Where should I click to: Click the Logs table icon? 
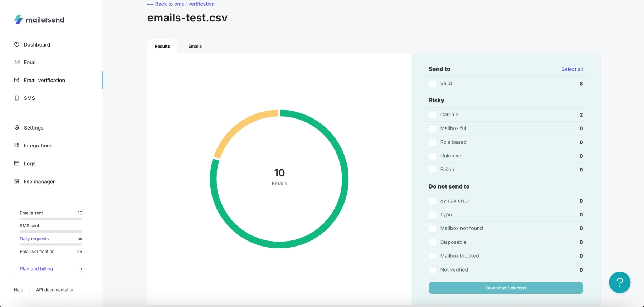pyautogui.click(x=17, y=163)
